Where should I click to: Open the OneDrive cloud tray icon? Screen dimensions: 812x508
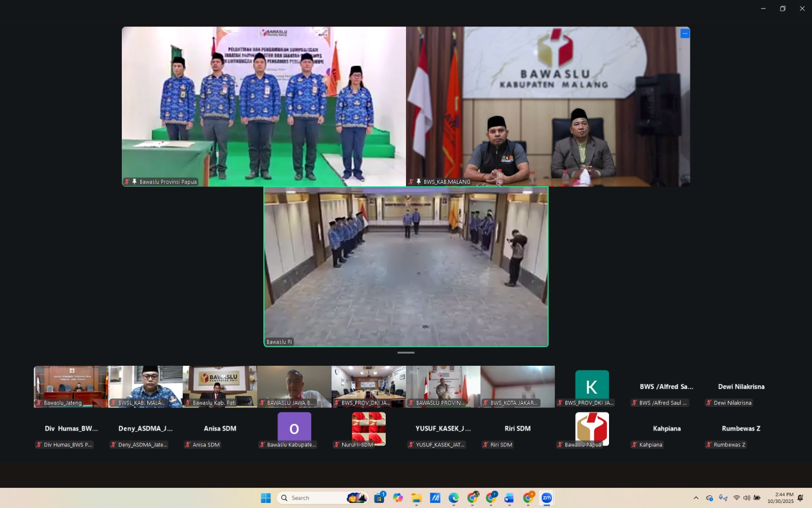click(709, 498)
